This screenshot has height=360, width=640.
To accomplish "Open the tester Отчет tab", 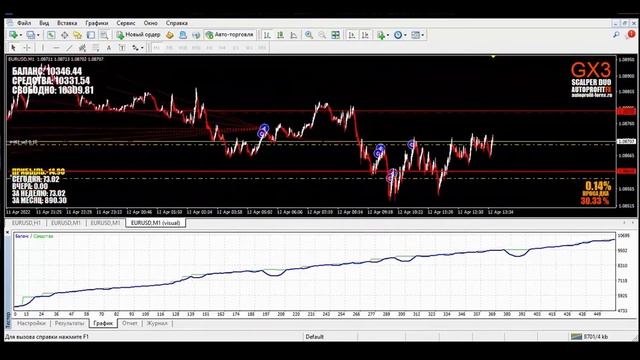I will 130,323.
